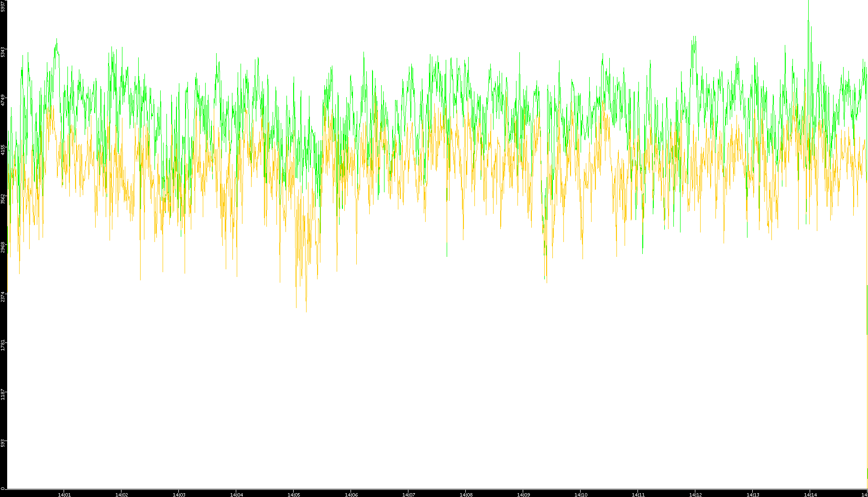The height and width of the screenshot is (497, 868).
Task: Click the 14:07 time axis label
Action: (408, 494)
